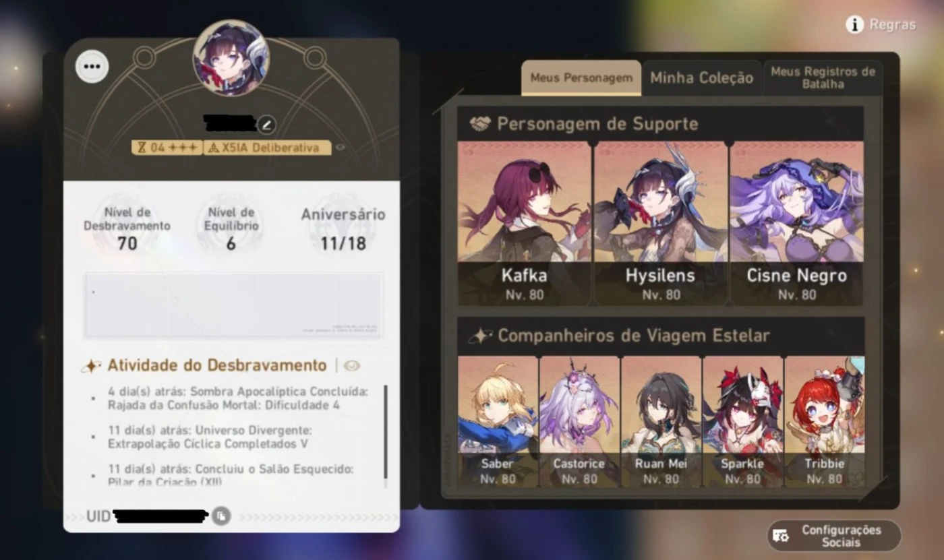Open Configurações Sociais button
944x560 pixels.
(834, 536)
